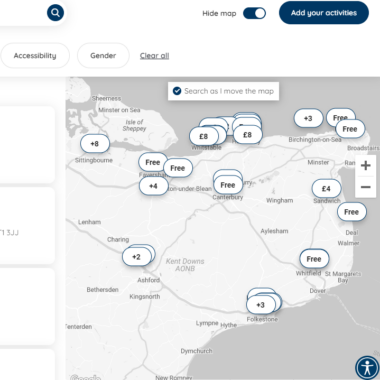The image size is (380, 380).
Task: Zoom in the map with plus
Action: pos(366,165)
